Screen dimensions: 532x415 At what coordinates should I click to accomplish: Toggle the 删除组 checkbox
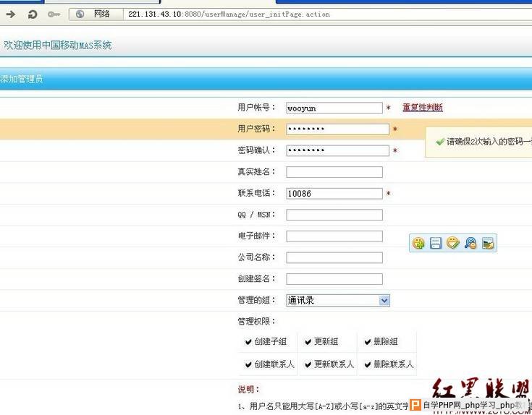368,342
